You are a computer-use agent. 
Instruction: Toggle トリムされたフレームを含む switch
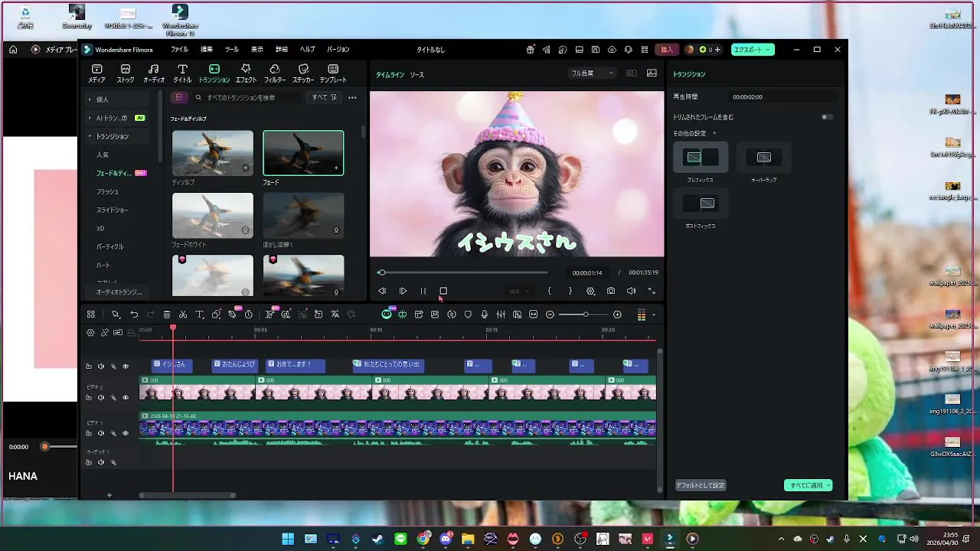coord(828,117)
